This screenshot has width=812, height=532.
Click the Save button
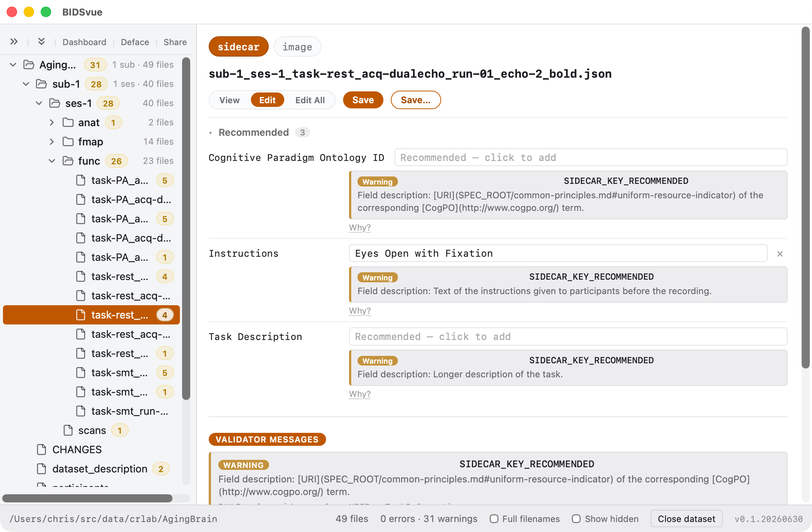tap(363, 100)
